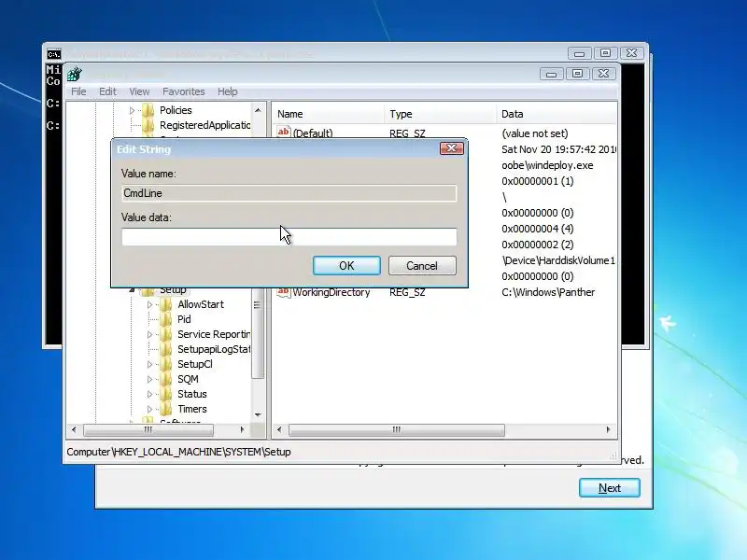The image size is (747, 560).
Task: Click the Command Prompt title bar icon
Action: click(x=54, y=54)
